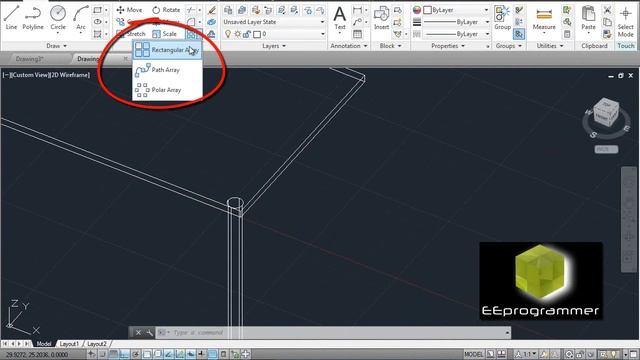The width and height of the screenshot is (640, 360).
Task: Click the Stretch tool
Action: pos(131,34)
